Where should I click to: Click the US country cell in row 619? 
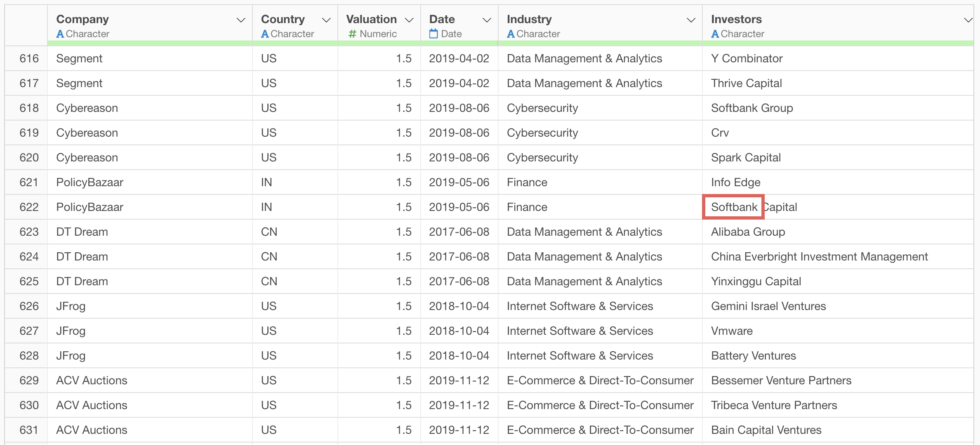pyautogui.click(x=295, y=133)
